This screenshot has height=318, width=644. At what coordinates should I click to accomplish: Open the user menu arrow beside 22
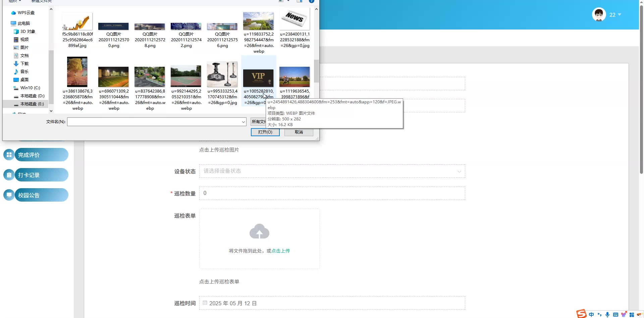pos(620,15)
